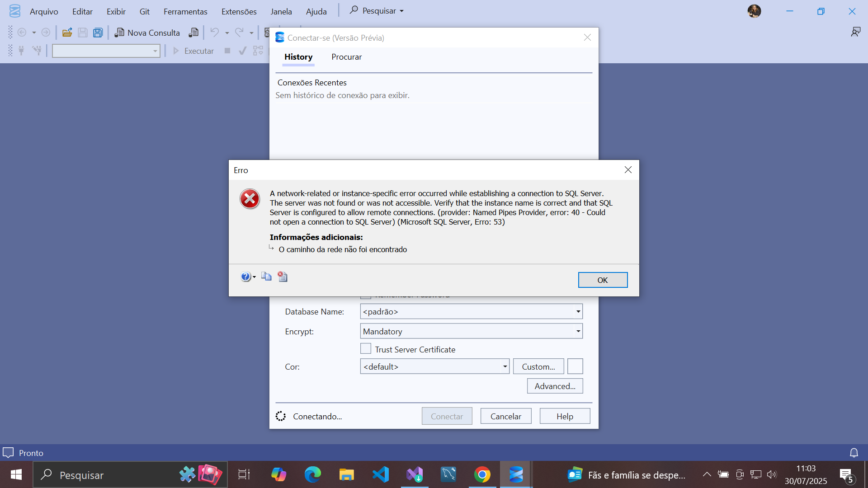Viewport: 868px width, 488px height.
Task: Click the save file icon
Action: [83, 33]
